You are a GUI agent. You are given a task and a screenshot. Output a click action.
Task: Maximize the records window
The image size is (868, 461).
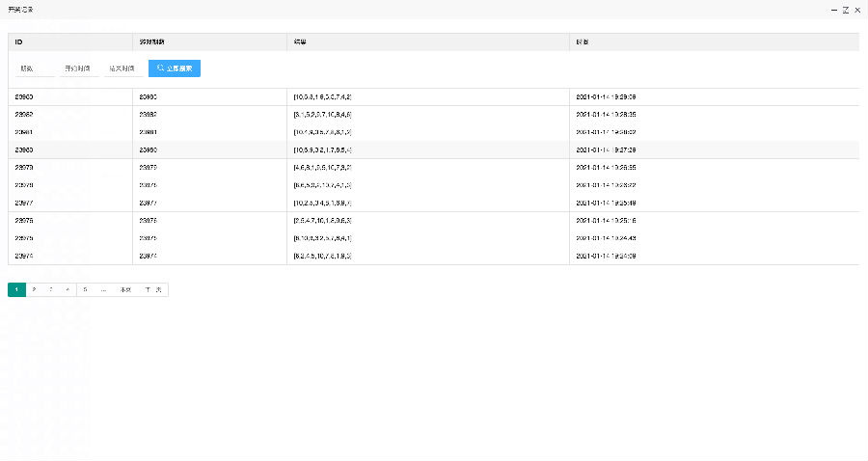point(846,10)
